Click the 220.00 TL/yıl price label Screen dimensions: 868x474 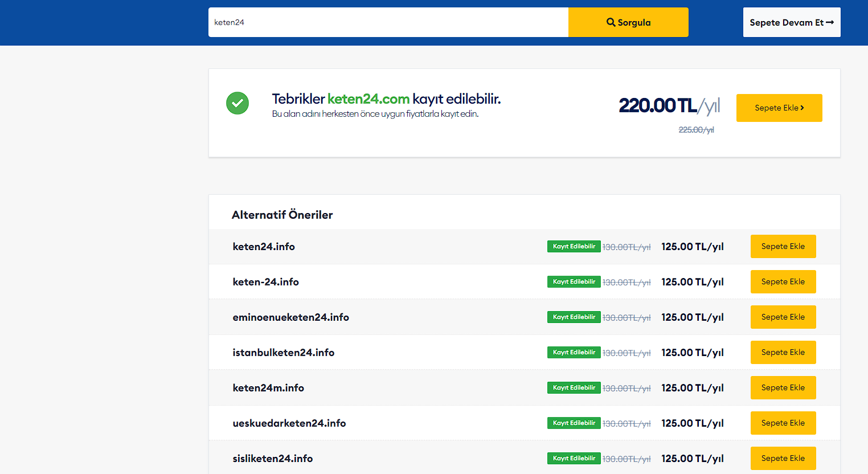click(x=669, y=105)
